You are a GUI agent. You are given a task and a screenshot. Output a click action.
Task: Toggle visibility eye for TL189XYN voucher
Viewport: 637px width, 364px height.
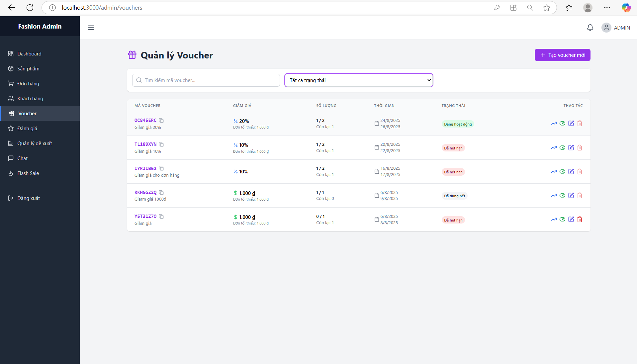(562, 148)
